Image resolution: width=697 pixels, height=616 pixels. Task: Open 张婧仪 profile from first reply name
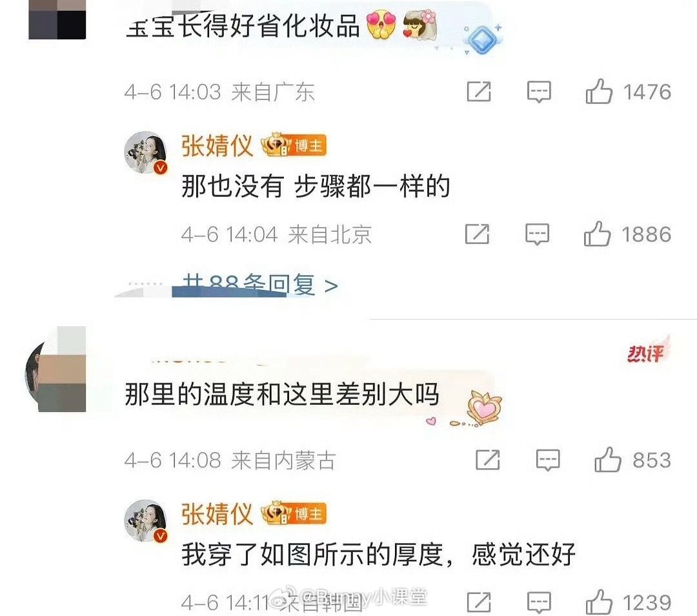[x=217, y=145]
